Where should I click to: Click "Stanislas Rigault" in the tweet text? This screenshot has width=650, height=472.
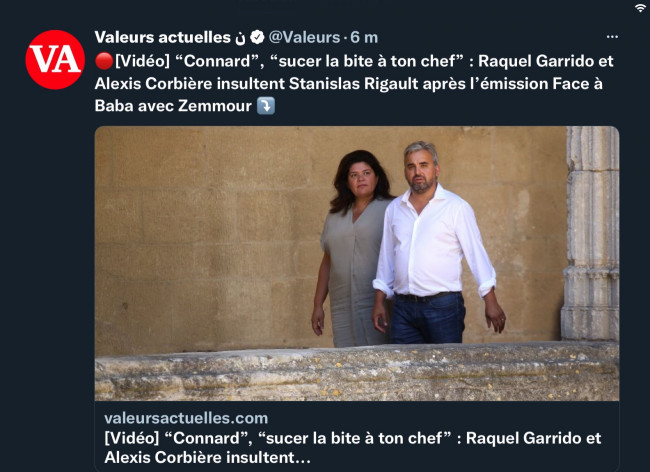point(354,84)
